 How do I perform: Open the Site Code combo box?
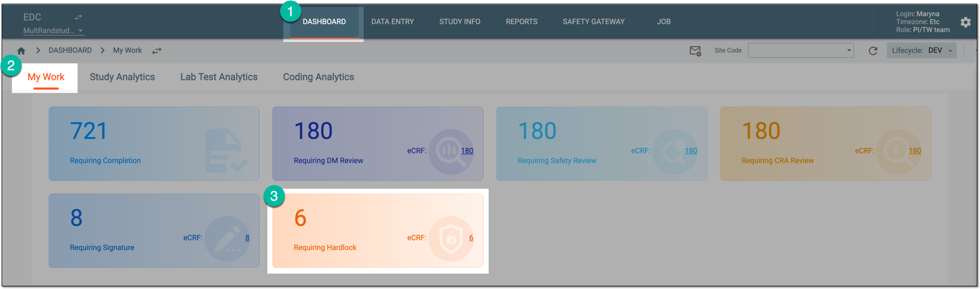click(801, 50)
